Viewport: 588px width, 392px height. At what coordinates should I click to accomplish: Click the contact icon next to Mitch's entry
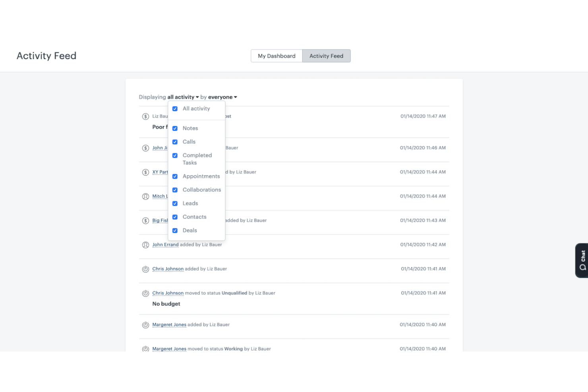[146, 196]
